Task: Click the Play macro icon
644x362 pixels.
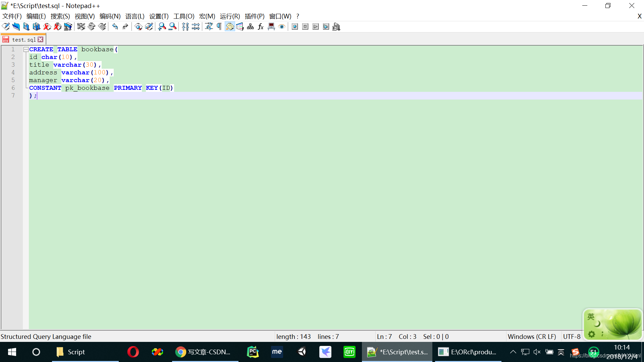Action: (316, 27)
